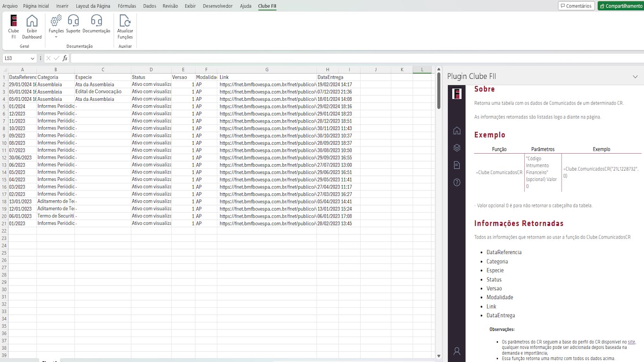Click the help question mark icon in the plugin sidebar
644x362 pixels.
[x=456, y=182]
